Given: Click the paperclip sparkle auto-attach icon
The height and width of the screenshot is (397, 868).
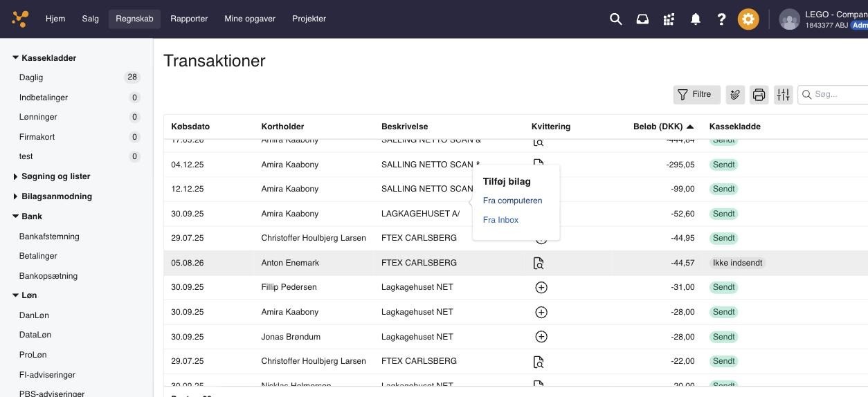Looking at the screenshot, I should 735,95.
